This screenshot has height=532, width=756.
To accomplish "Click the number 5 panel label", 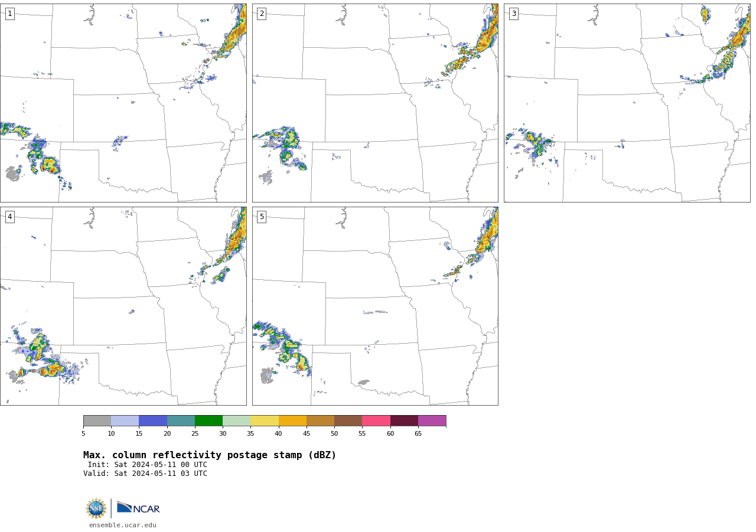I will coord(262,217).
